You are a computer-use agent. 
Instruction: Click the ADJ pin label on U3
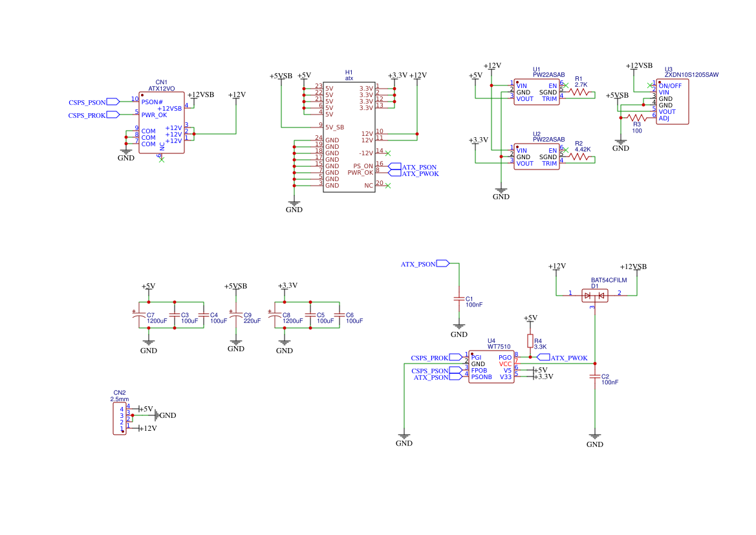click(664, 118)
